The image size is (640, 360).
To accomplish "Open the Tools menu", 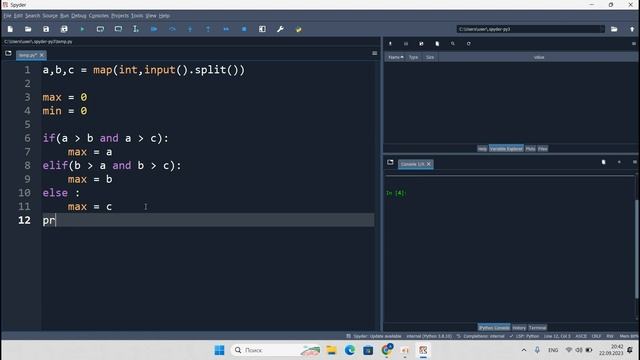I will [137, 16].
